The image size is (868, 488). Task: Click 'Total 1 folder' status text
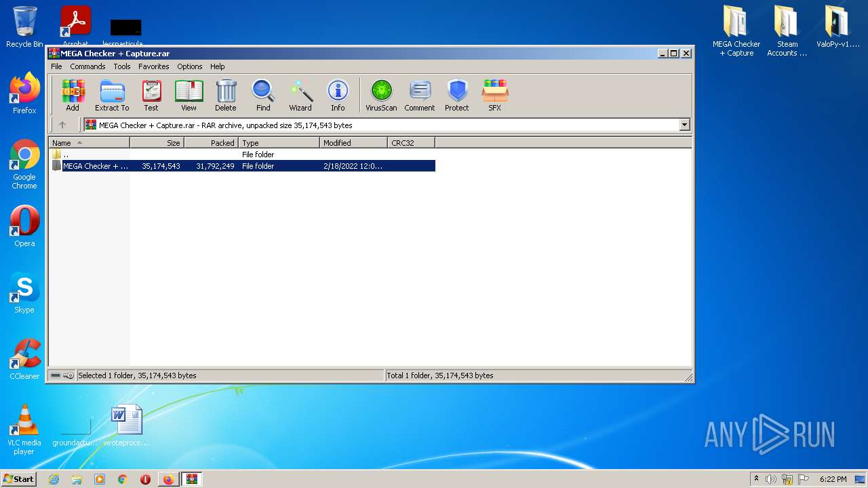440,375
